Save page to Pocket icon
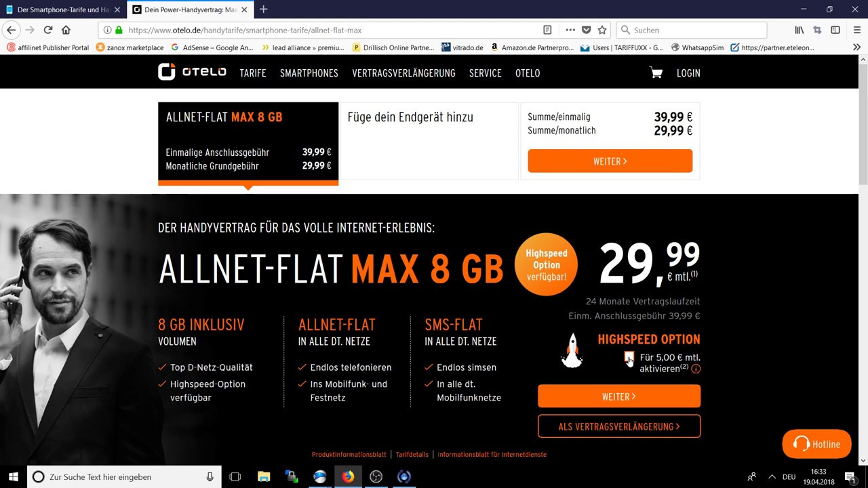Viewport: 868px width, 488px height. point(587,30)
